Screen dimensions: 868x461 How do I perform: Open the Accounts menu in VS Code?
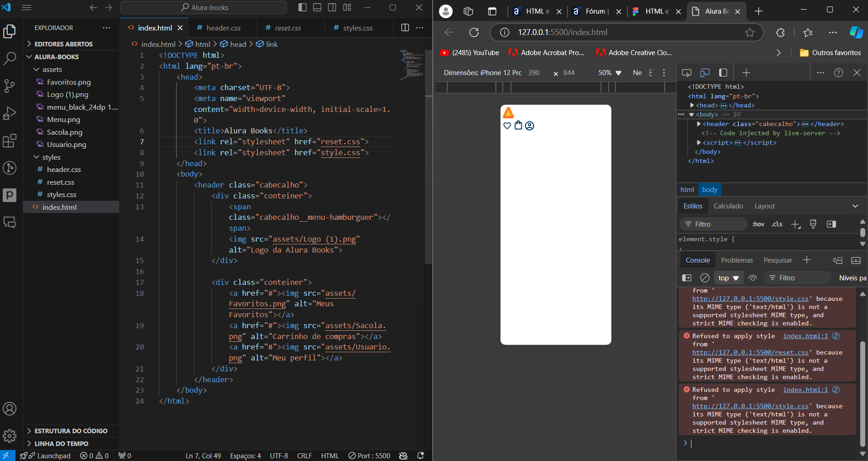[x=10, y=409]
